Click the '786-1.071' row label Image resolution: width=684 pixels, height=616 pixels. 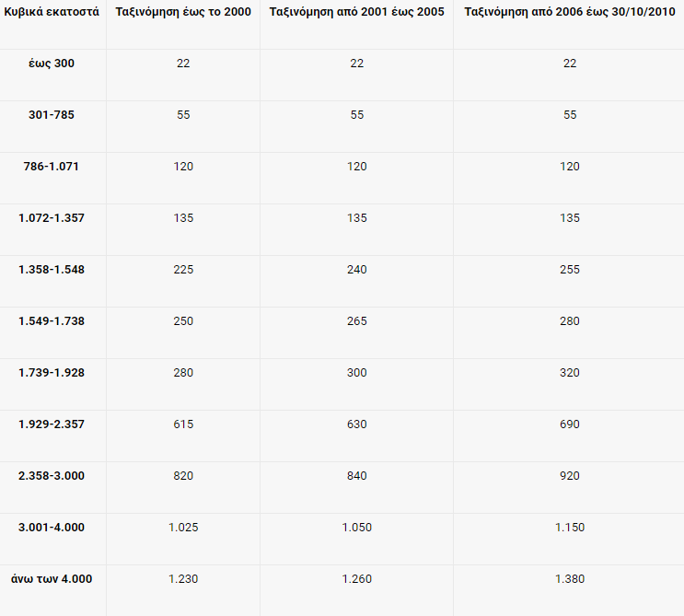pos(52,167)
